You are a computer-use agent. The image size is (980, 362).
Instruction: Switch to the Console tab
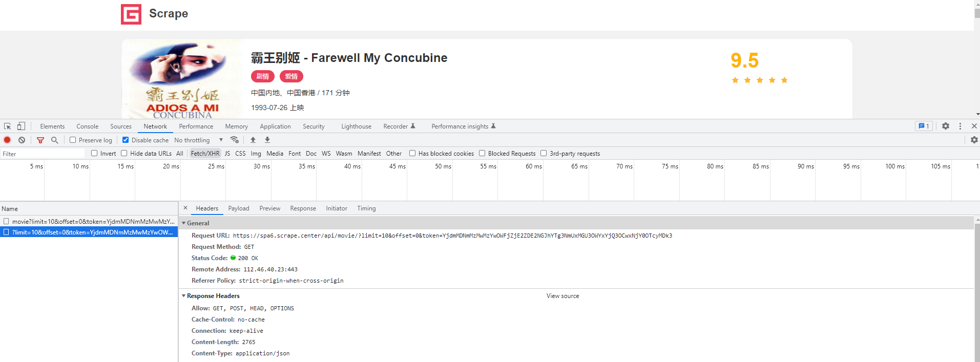[x=88, y=126]
